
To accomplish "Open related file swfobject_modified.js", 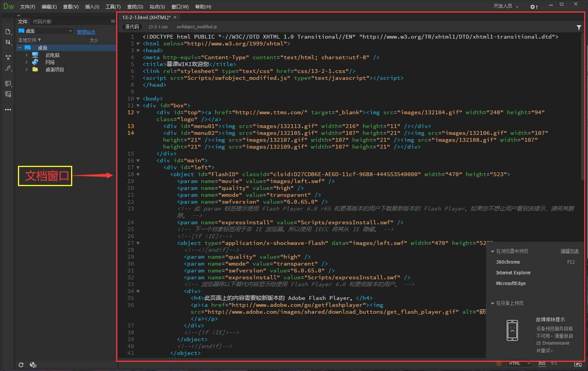I will point(196,27).
